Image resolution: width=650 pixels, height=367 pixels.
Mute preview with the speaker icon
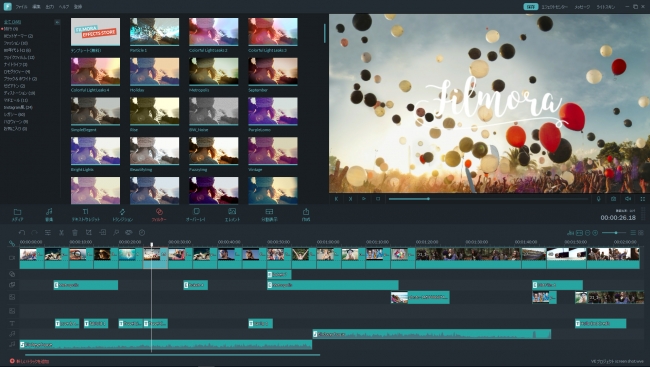pos(628,199)
